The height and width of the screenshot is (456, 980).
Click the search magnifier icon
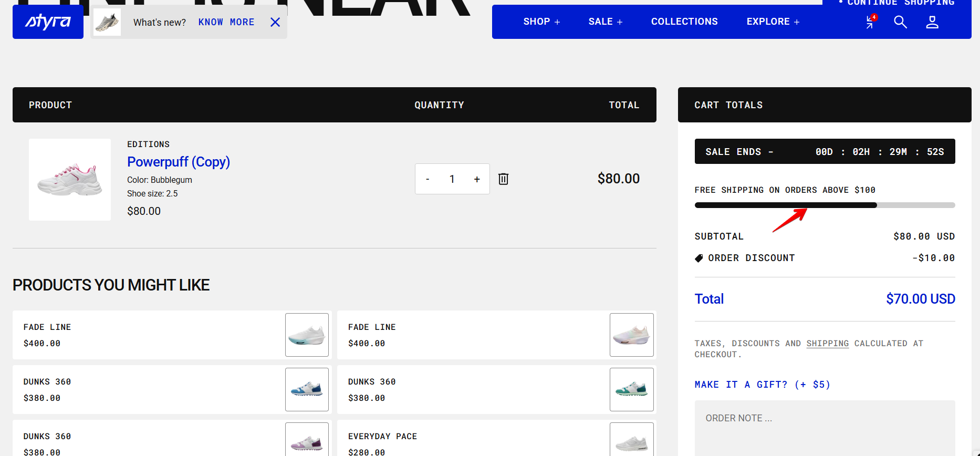900,22
